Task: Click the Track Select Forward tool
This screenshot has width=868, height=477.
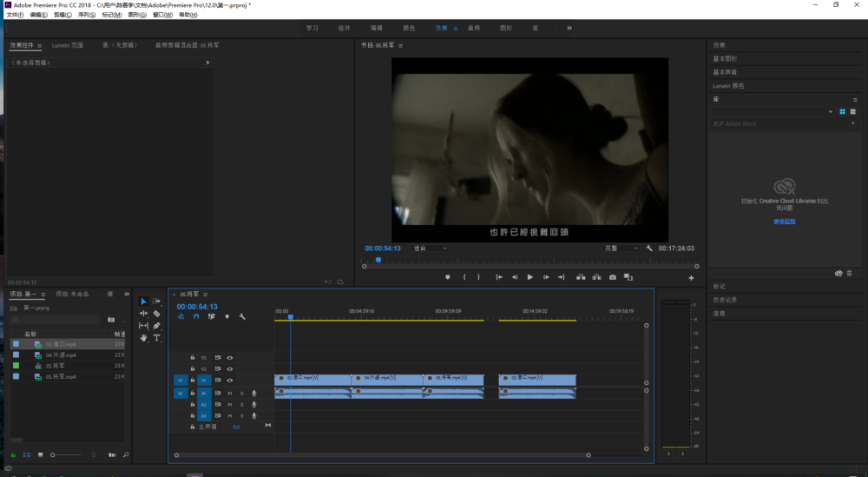Action: click(156, 301)
